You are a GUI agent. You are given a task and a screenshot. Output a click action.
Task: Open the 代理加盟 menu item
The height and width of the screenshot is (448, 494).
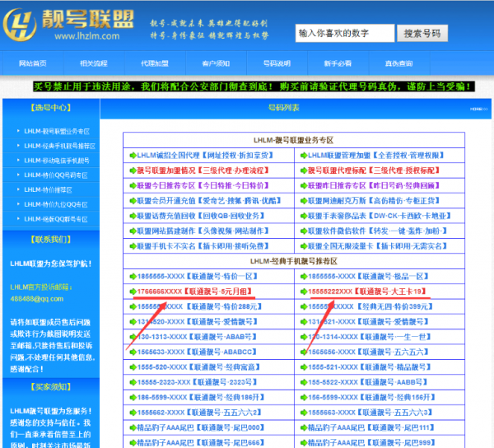[x=155, y=63]
